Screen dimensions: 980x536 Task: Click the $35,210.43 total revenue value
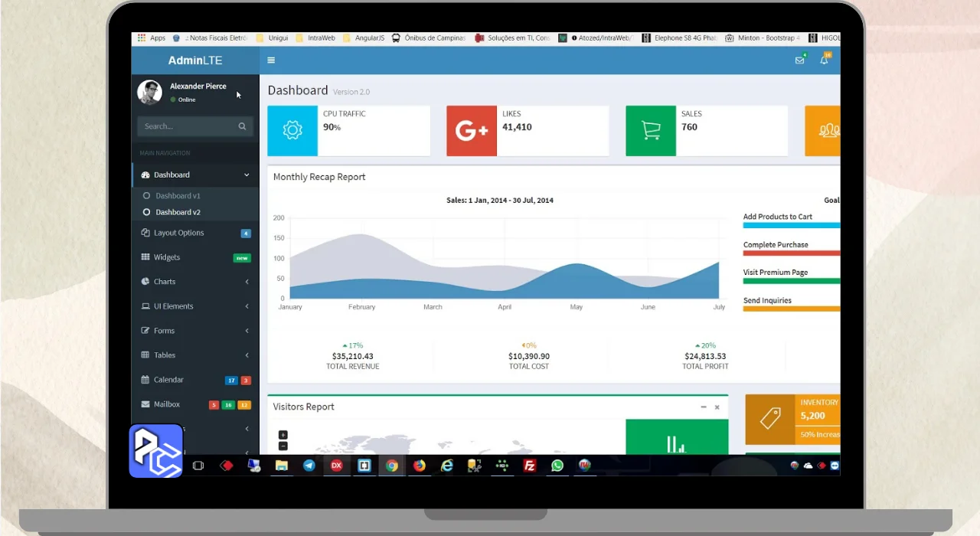tap(353, 356)
